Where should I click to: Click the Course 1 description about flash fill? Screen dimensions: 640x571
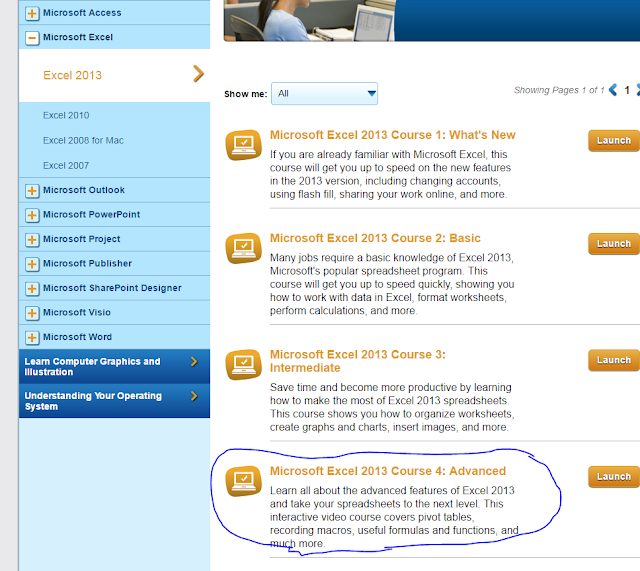click(391, 174)
